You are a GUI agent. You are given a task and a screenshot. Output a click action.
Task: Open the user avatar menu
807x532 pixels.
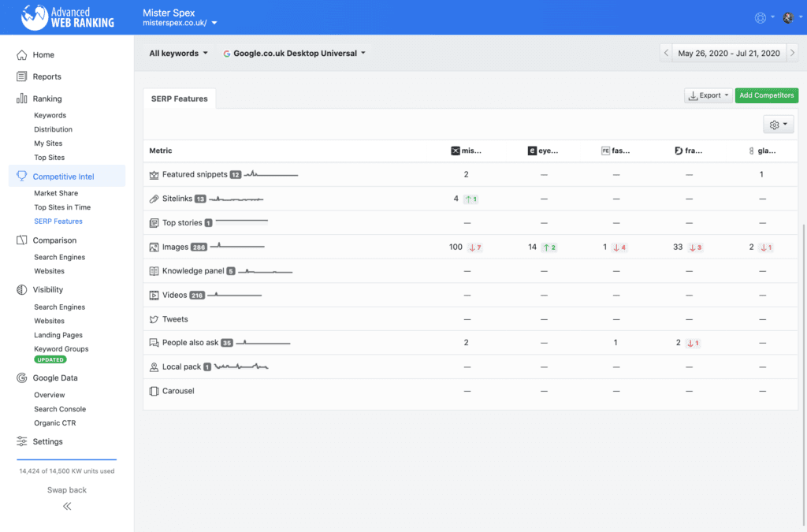(791, 17)
